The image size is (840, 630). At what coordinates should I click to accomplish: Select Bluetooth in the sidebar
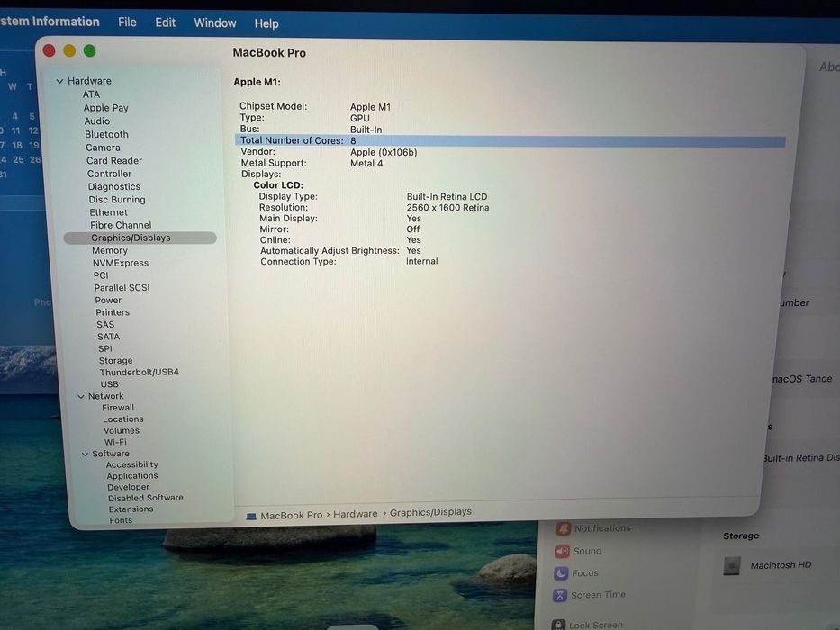click(106, 134)
